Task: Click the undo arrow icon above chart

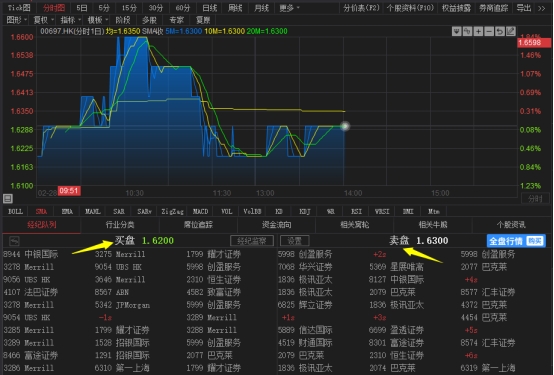Action: tap(500, 31)
